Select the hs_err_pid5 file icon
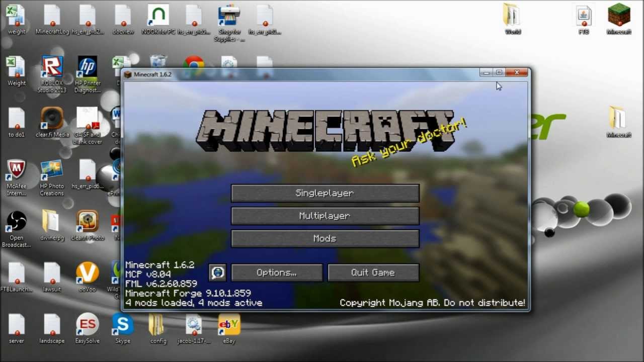 click(194, 20)
